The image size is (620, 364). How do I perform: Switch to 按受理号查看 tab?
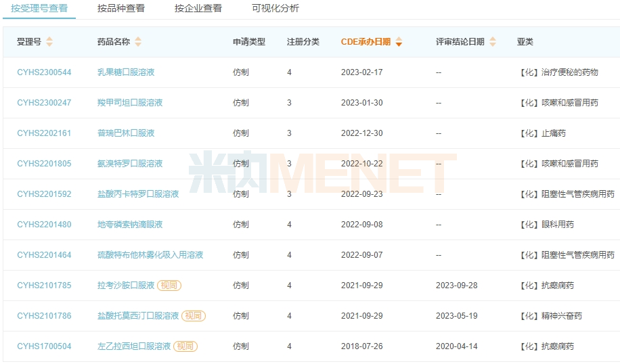coord(39,8)
